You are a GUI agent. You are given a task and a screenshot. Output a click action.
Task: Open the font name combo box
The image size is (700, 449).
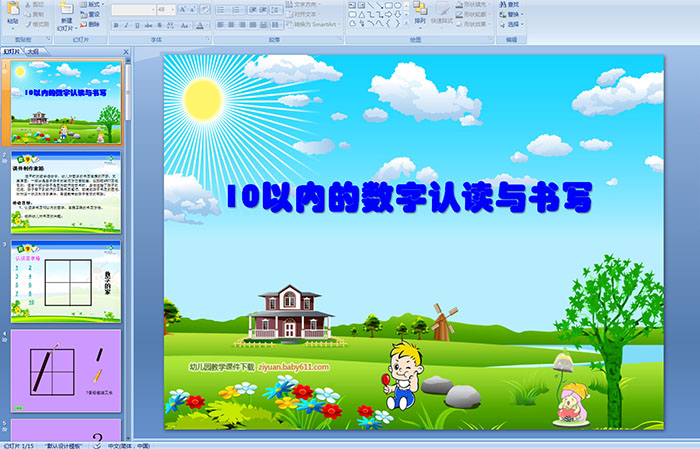click(x=133, y=10)
